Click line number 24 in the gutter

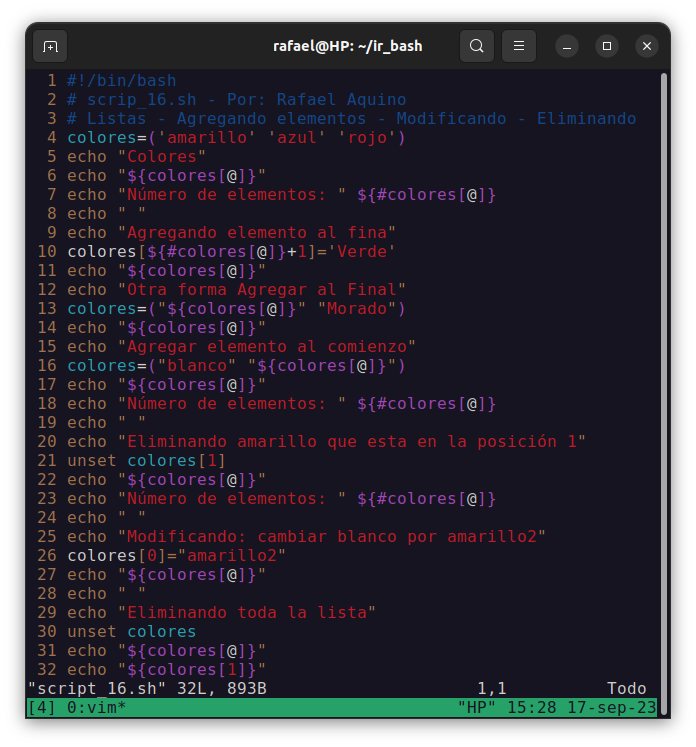click(x=47, y=518)
